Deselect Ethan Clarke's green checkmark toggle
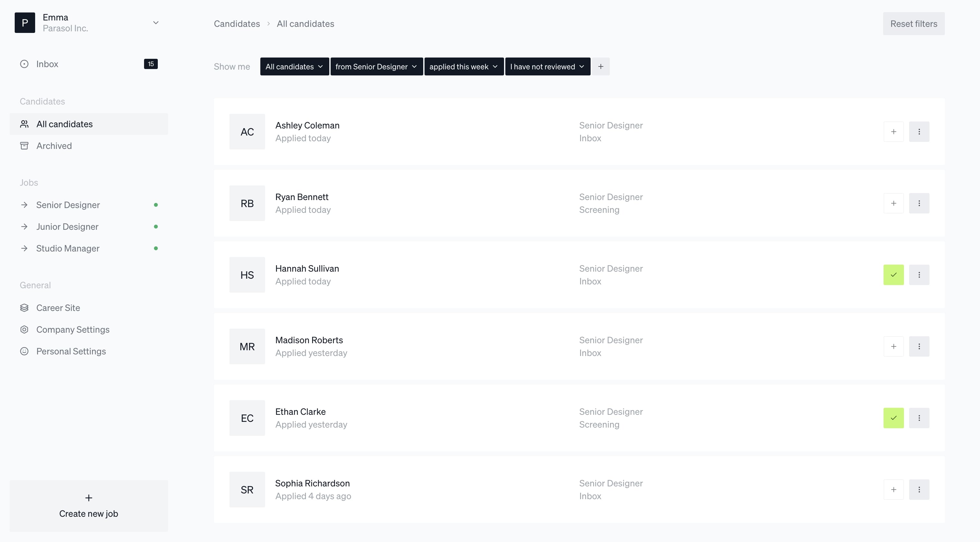The height and width of the screenshot is (542, 980). click(x=894, y=418)
